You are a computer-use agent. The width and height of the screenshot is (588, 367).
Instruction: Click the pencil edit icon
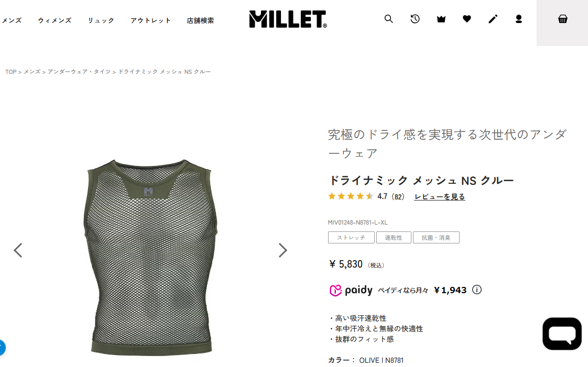[x=493, y=19]
